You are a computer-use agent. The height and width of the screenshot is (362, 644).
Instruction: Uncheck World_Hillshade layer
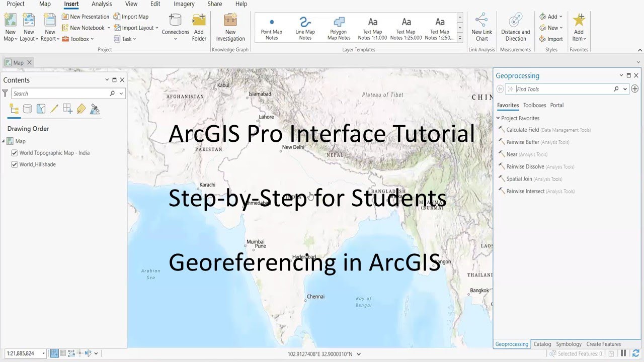click(15, 164)
